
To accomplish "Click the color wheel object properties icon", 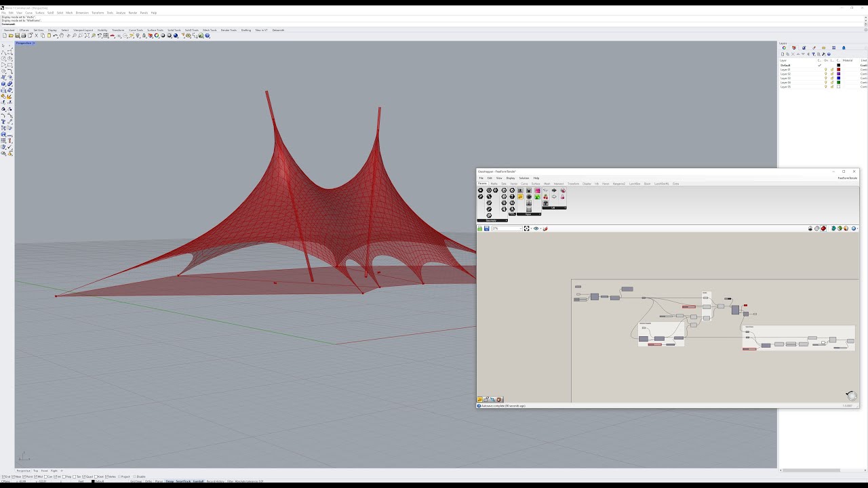I will [156, 35].
